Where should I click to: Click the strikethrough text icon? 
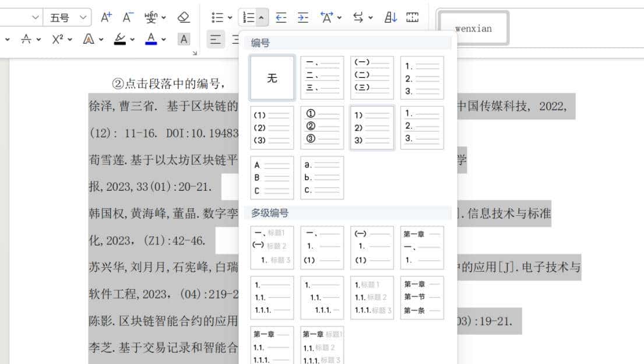(x=26, y=39)
